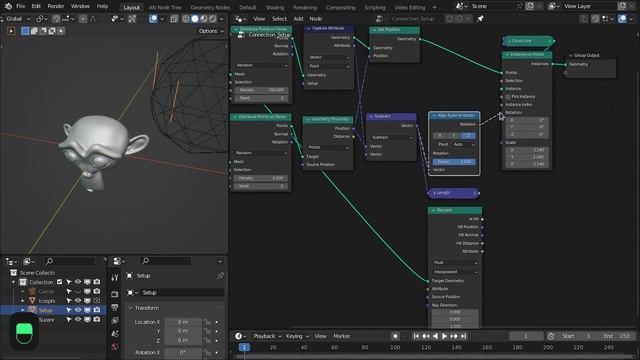Switch to the Scripting workspace tab
Image resolution: width=640 pixels, height=360 pixels.
[x=375, y=7]
